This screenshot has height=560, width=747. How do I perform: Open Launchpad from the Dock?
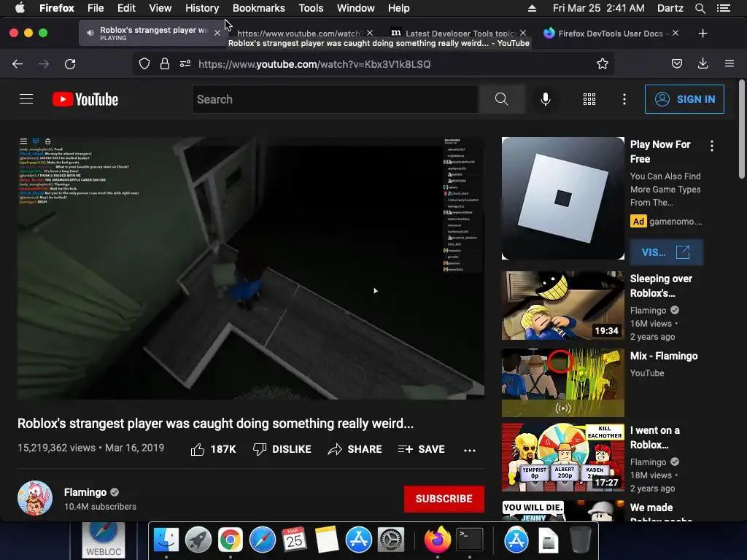tap(198, 540)
